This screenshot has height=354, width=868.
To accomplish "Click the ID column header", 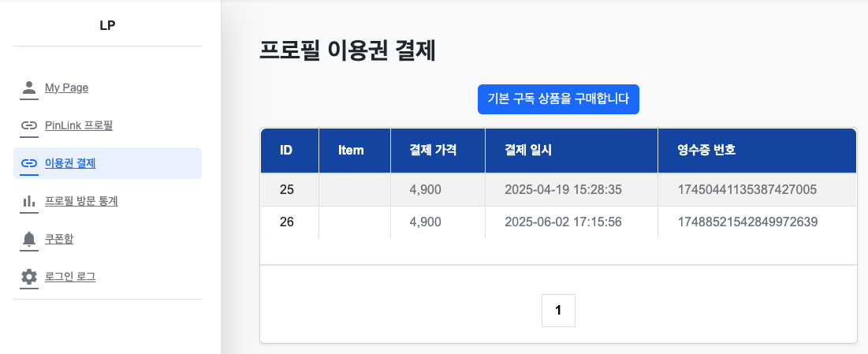I will [287, 150].
